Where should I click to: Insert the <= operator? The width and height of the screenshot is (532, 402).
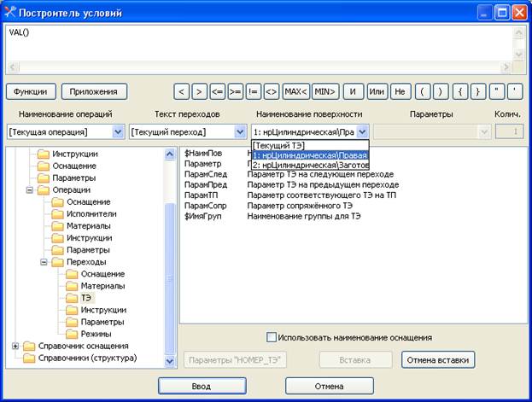tap(218, 91)
